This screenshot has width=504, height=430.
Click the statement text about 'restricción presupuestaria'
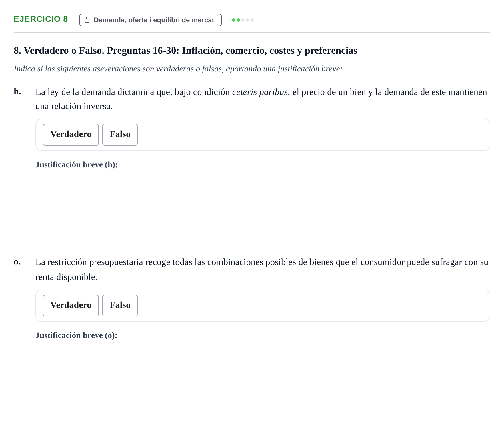tap(262, 269)
